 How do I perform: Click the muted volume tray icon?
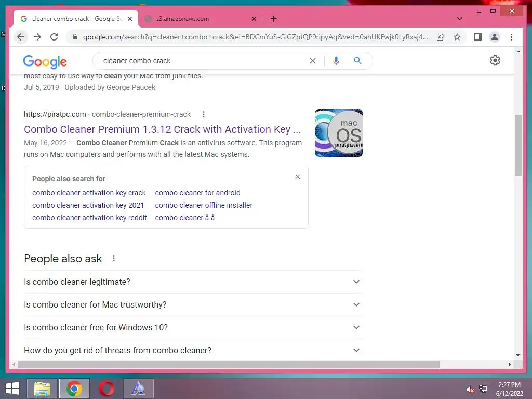[470, 389]
